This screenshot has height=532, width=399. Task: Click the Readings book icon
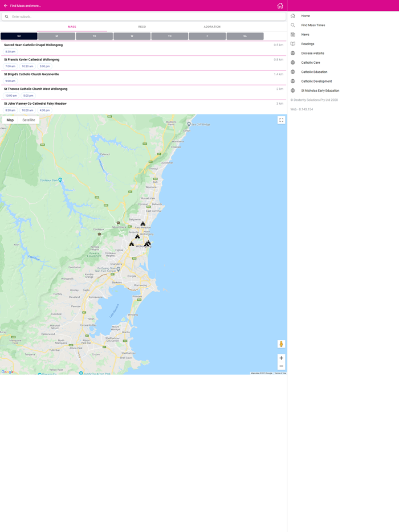pyautogui.click(x=293, y=44)
